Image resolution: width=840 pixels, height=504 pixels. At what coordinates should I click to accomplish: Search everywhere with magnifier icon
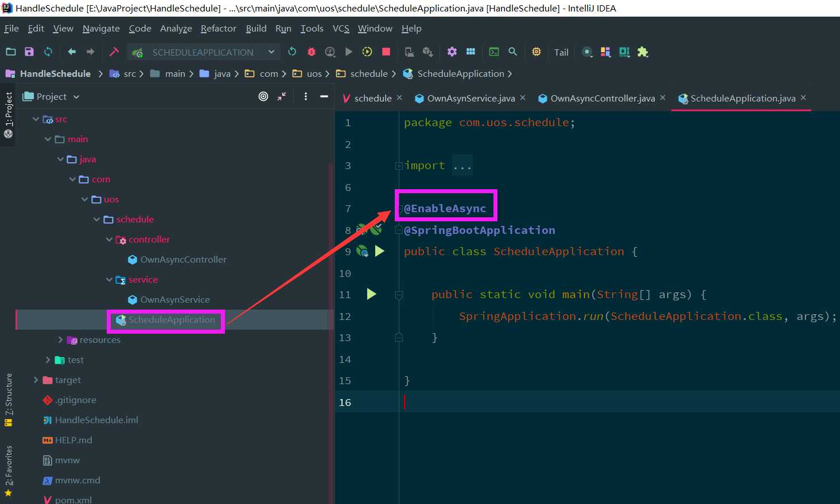513,52
